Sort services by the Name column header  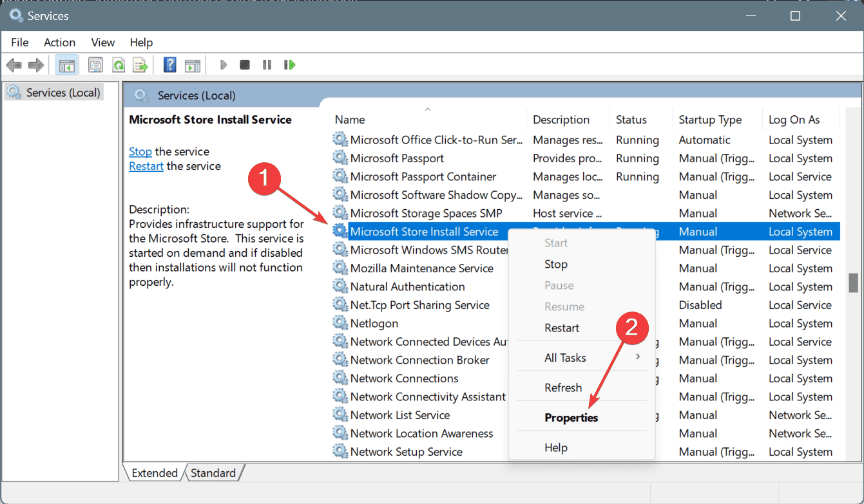coord(350,120)
